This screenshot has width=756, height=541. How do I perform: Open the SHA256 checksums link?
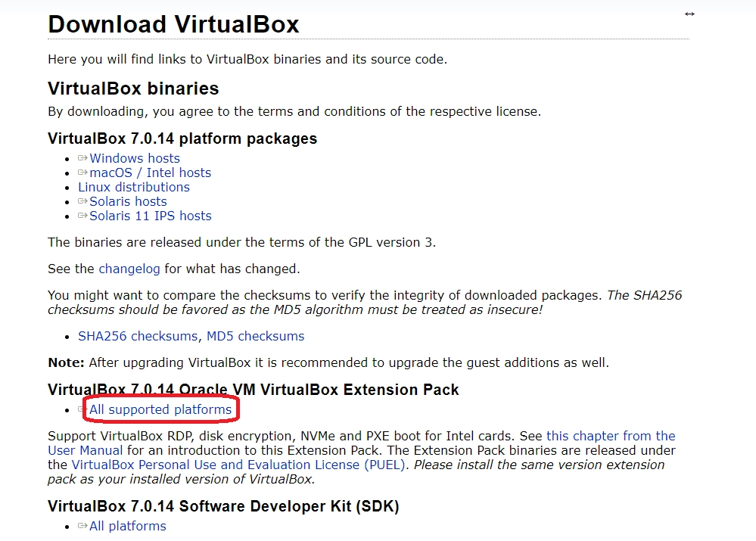(x=138, y=336)
